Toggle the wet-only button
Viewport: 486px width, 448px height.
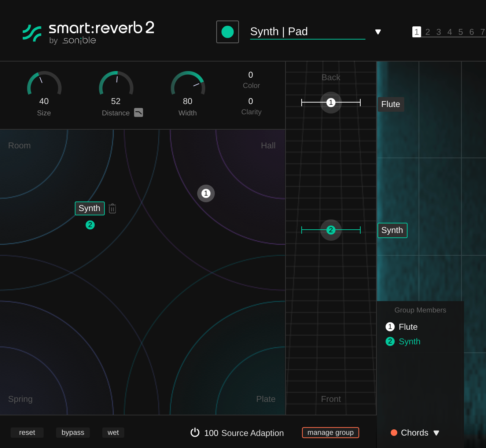click(x=113, y=433)
